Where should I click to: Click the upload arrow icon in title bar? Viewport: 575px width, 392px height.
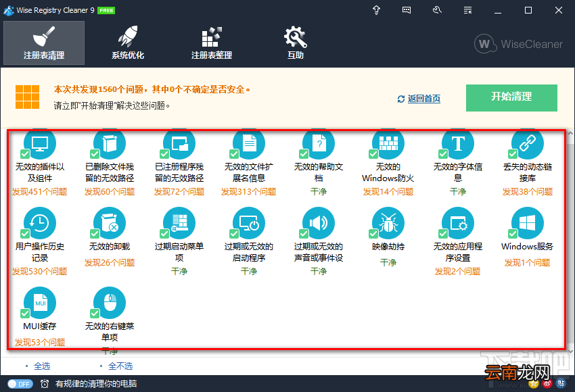coord(376,10)
